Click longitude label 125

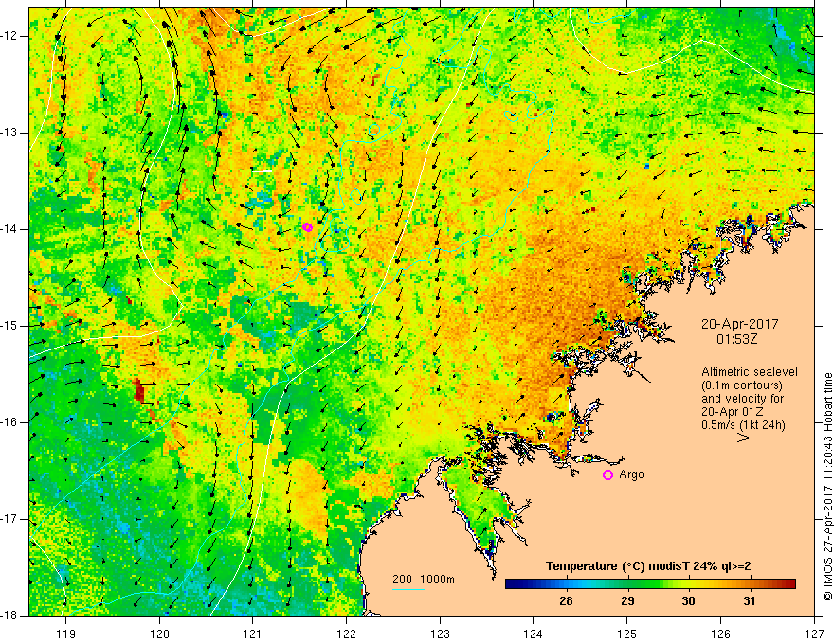pos(627,634)
